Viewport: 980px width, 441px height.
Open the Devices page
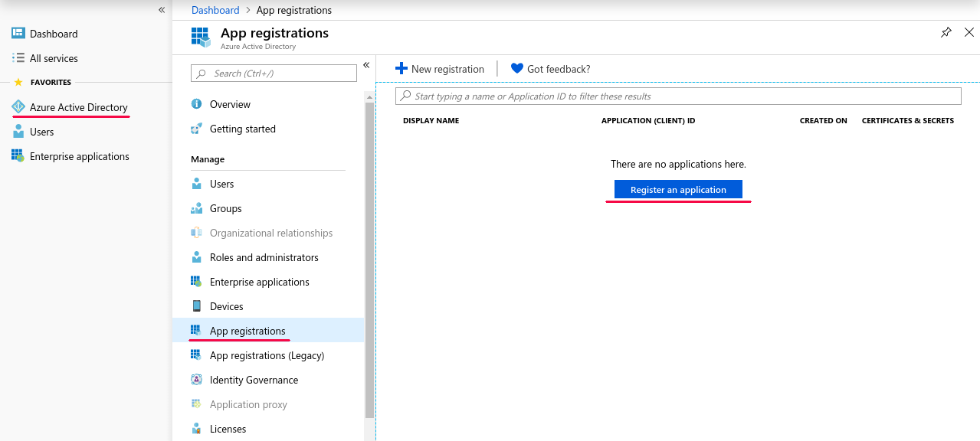click(225, 306)
